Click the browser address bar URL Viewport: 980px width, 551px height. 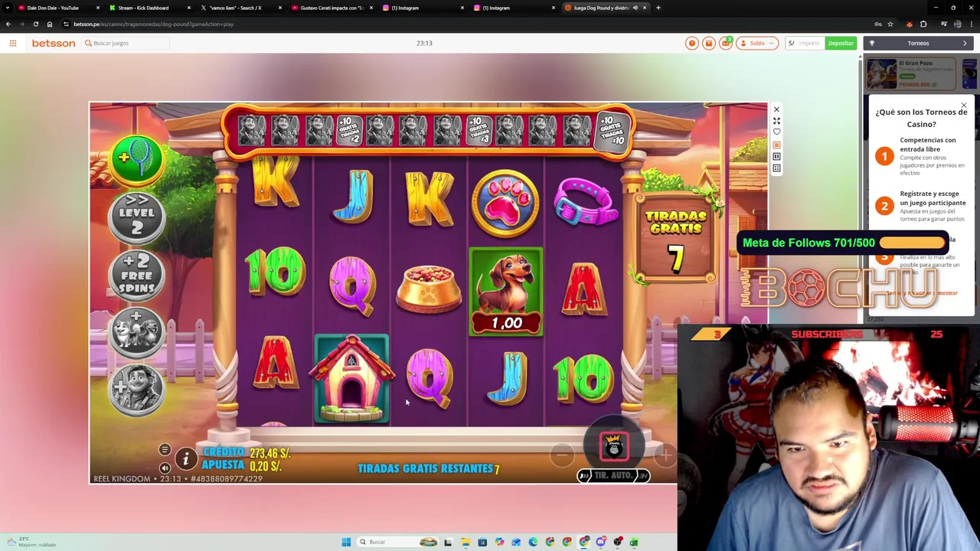pyautogui.click(x=153, y=24)
